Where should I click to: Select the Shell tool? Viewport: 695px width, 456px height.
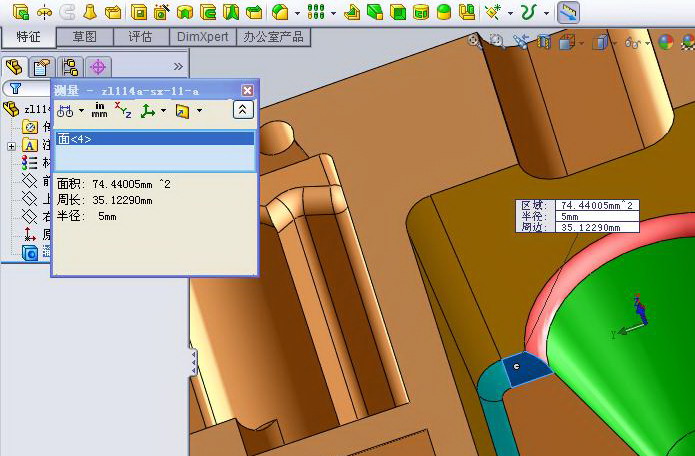[398, 12]
